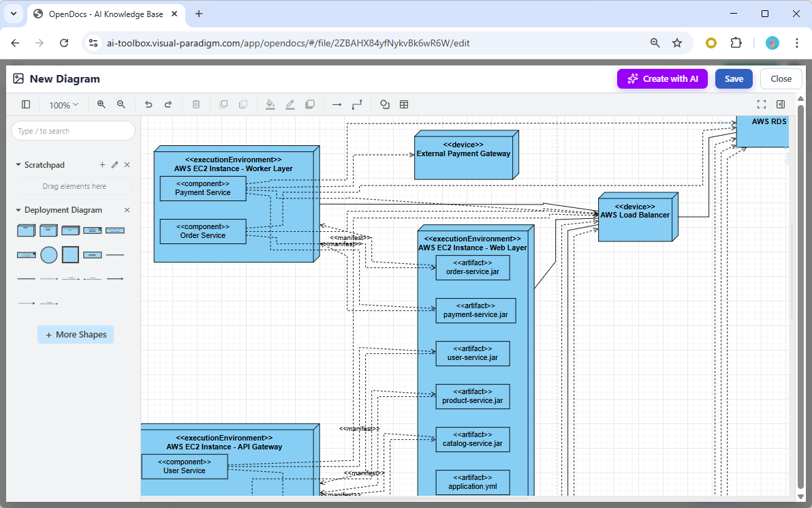
Task: Open the zoom percentage dropdown
Action: click(x=63, y=104)
